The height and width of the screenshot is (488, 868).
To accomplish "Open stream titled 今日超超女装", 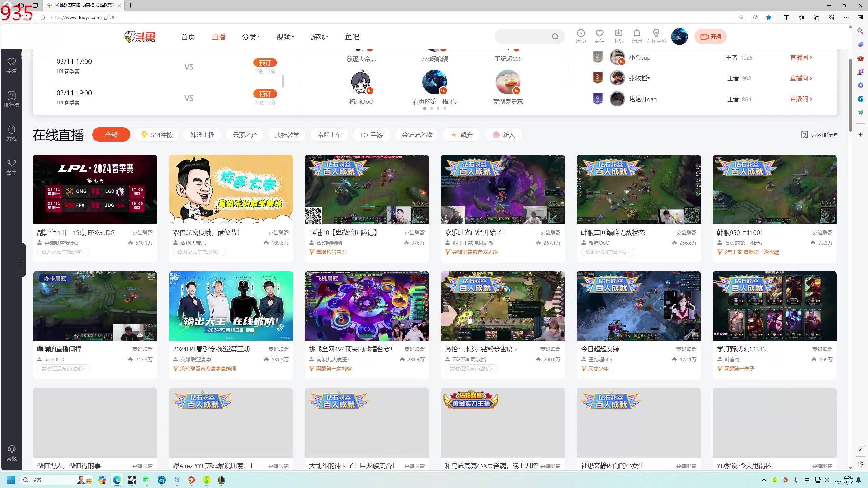I will 600,349.
